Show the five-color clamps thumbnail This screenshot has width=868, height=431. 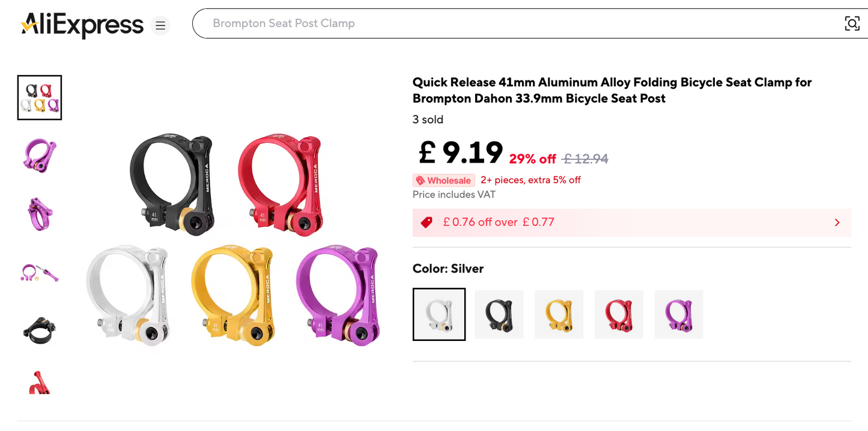40,98
